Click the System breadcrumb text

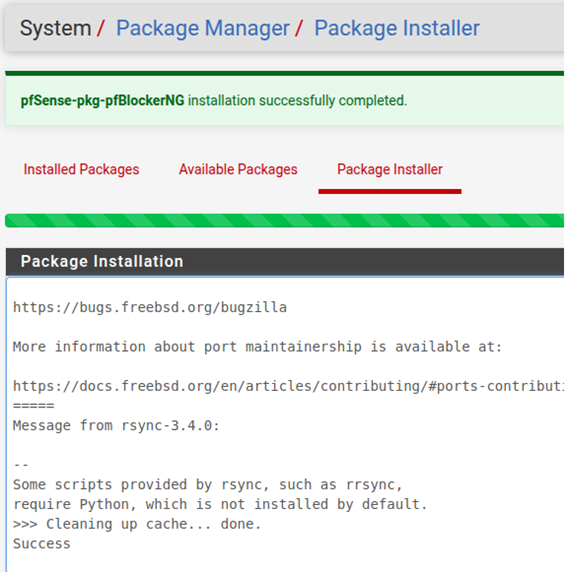coord(55,28)
